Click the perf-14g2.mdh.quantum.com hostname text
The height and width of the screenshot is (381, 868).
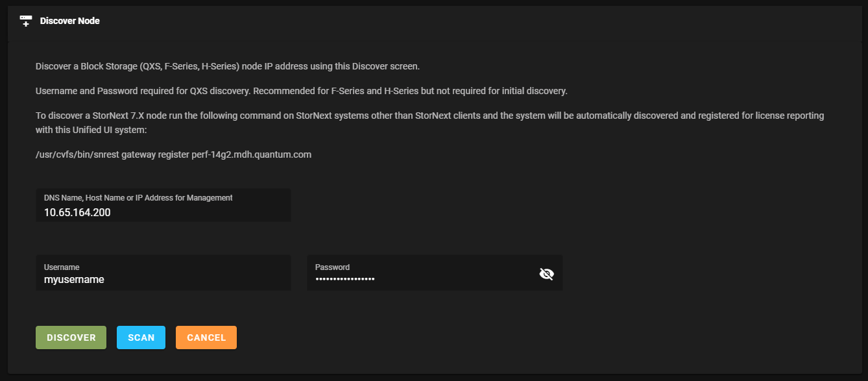click(x=252, y=155)
